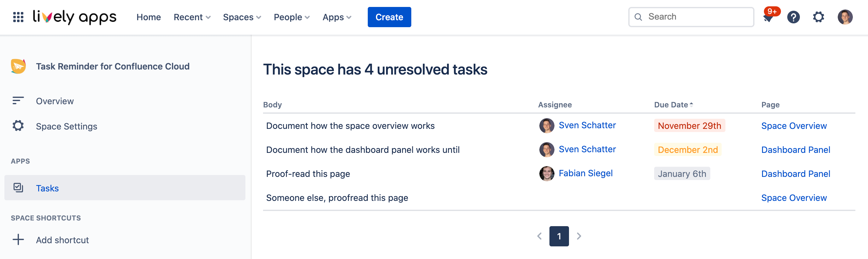The image size is (868, 259).
Task: Open the app switcher grid icon
Action: [18, 17]
